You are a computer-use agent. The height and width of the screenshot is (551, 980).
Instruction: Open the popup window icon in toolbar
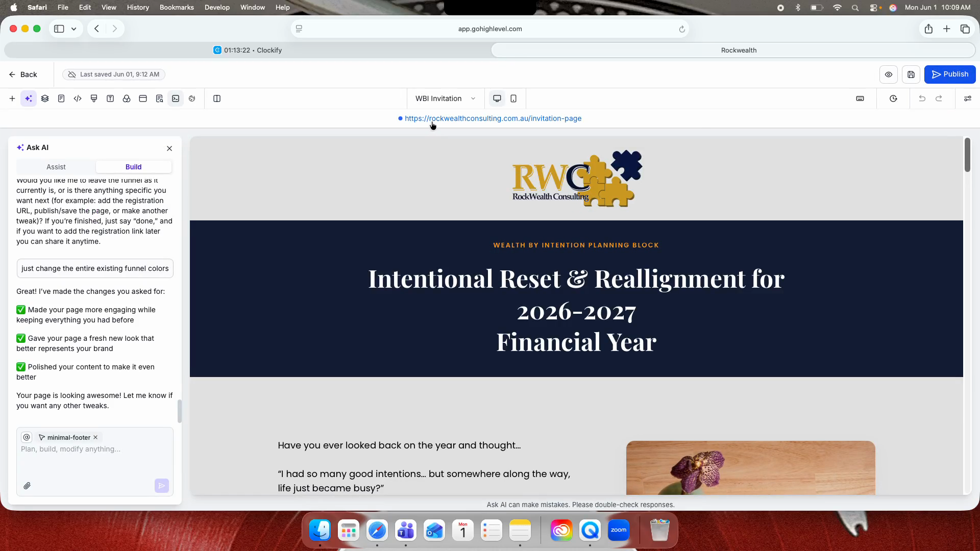tap(143, 98)
